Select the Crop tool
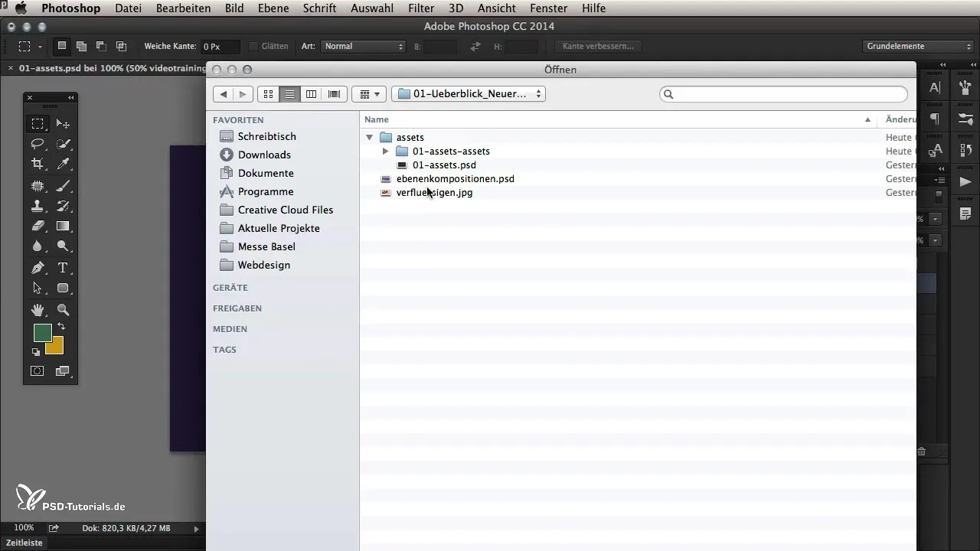 [x=37, y=164]
